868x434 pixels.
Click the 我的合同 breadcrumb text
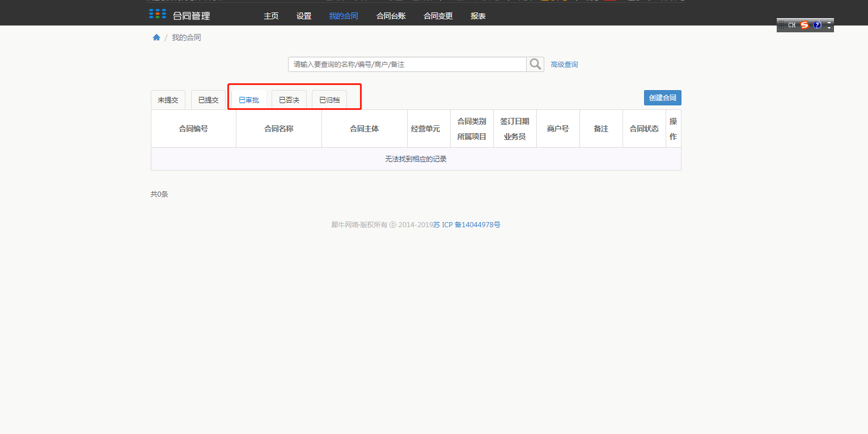pyautogui.click(x=187, y=37)
